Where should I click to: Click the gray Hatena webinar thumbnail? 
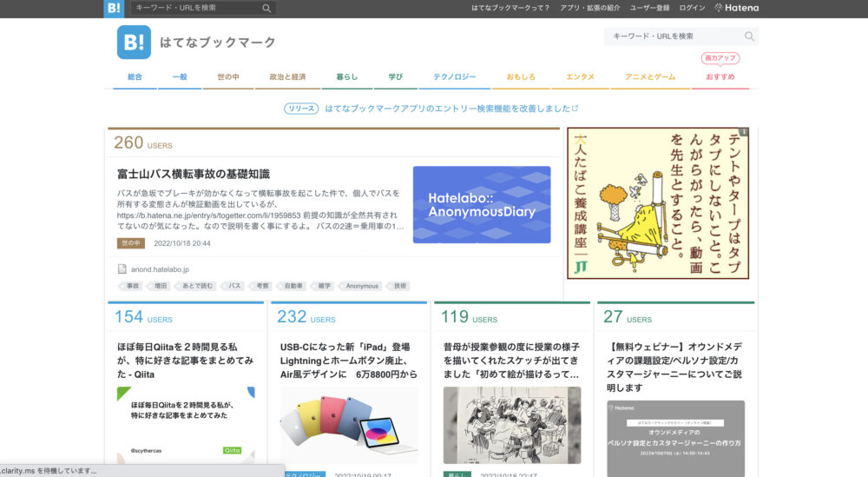pos(675,438)
